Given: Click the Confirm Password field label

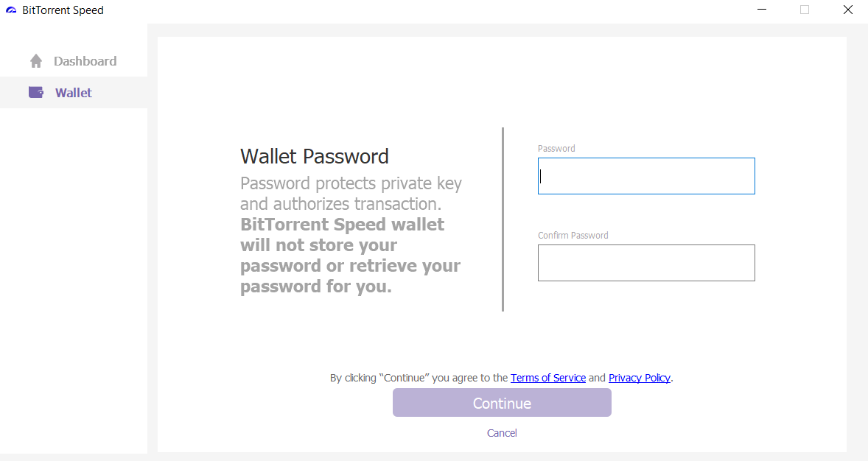Looking at the screenshot, I should click(573, 235).
